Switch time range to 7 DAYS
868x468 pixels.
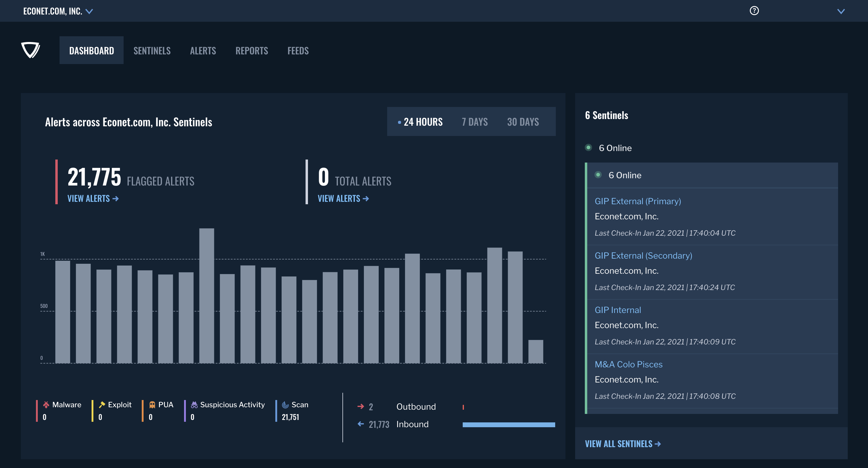pos(474,122)
